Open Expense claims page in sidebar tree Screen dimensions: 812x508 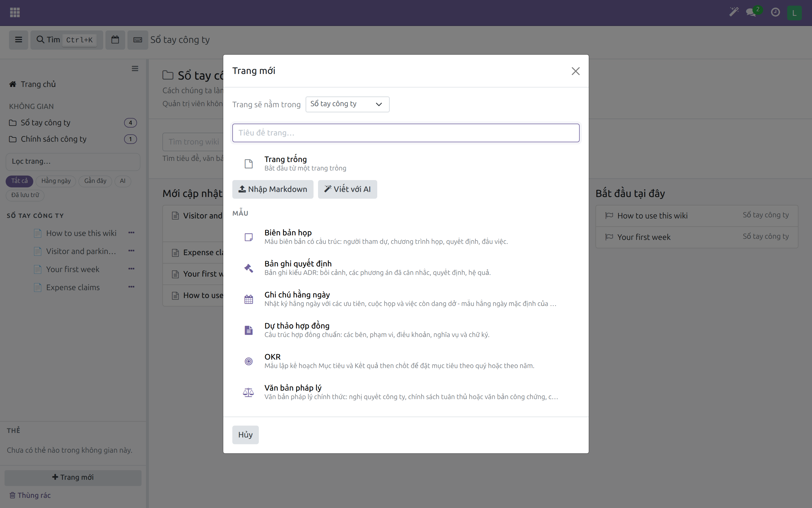[73, 287]
